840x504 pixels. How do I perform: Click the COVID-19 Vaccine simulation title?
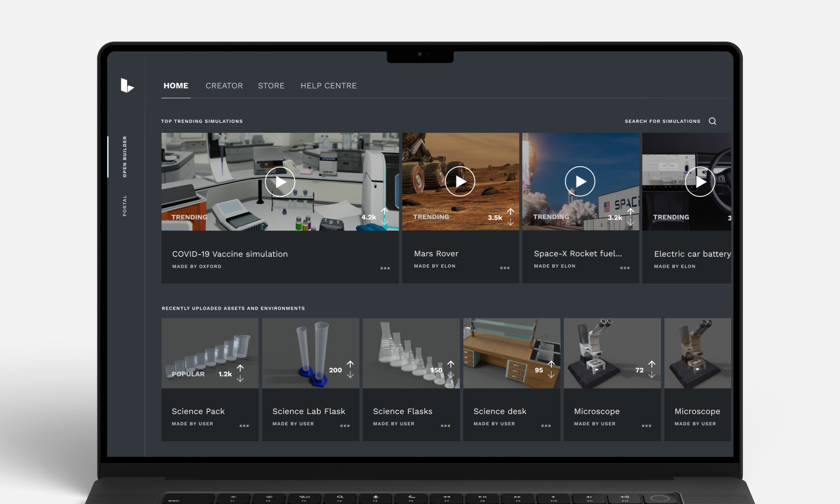pos(230,254)
